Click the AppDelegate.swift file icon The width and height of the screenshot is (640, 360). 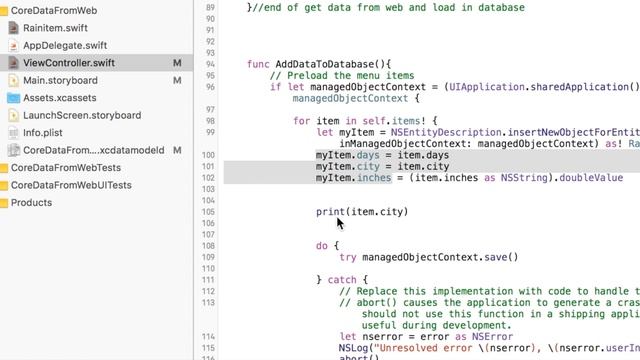tap(13, 45)
